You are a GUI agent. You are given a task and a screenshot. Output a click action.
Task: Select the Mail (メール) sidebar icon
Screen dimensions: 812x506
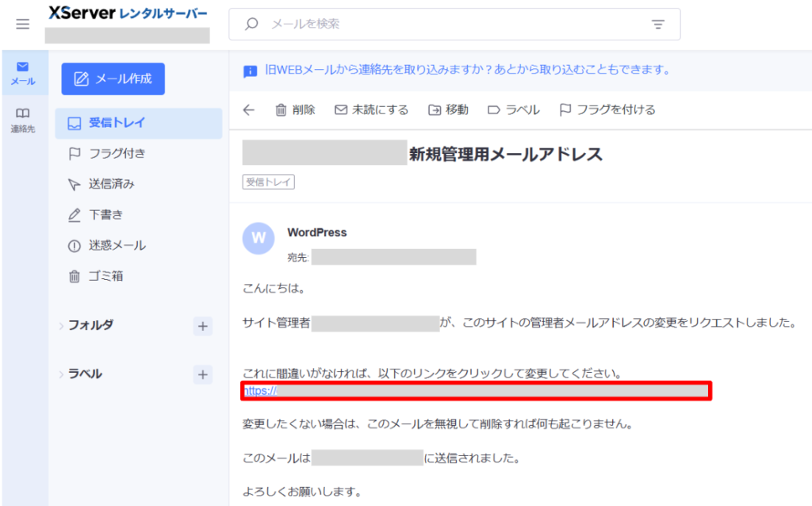[23, 73]
